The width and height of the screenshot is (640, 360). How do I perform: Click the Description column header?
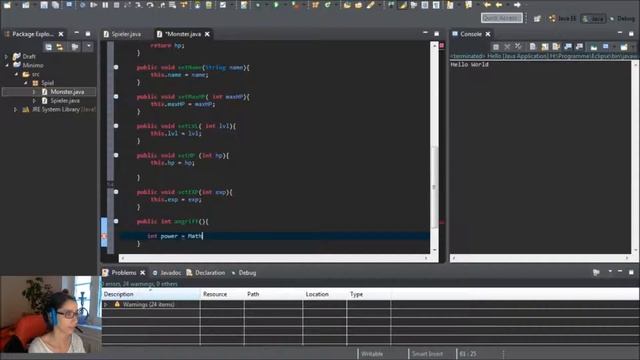point(151,294)
